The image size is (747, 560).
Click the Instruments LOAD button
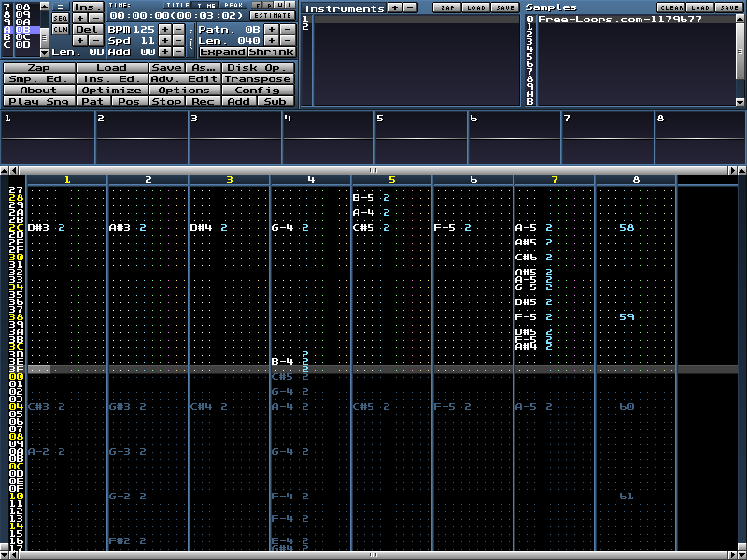tap(476, 7)
